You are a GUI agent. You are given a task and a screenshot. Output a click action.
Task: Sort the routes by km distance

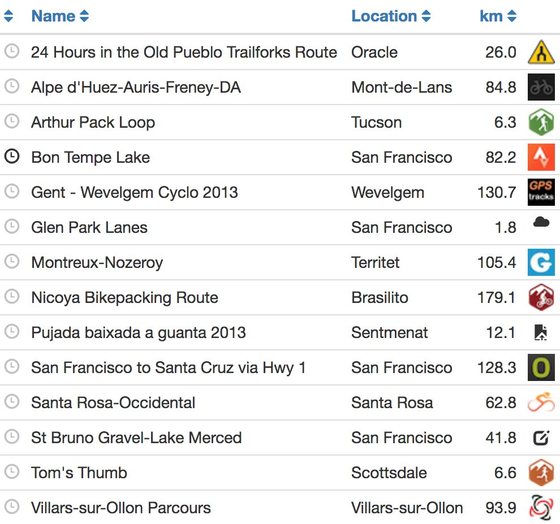tap(498, 16)
